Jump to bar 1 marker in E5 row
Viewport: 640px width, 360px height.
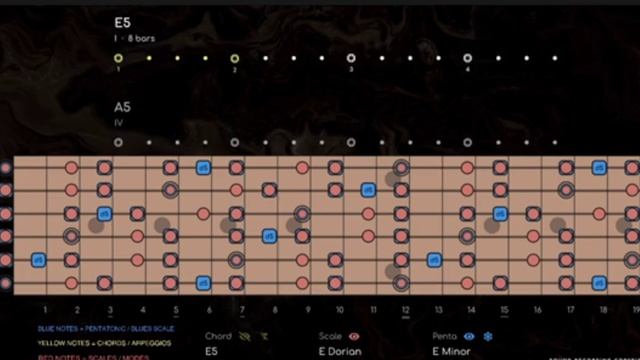pyautogui.click(x=118, y=58)
